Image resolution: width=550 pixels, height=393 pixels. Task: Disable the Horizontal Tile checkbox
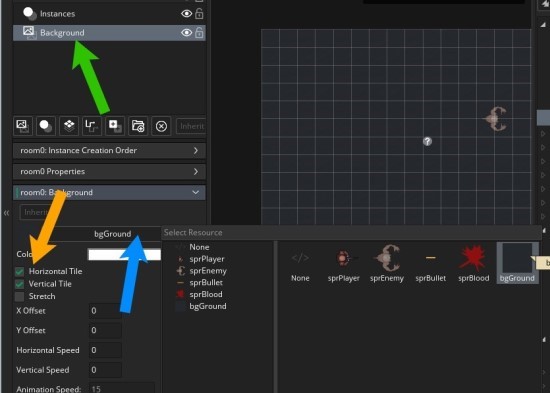click(x=20, y=271)
